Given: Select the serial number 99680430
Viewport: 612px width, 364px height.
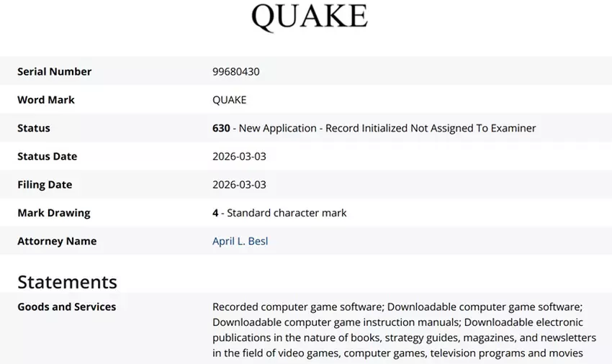Looking at the screenshot, I should (235, 72).
